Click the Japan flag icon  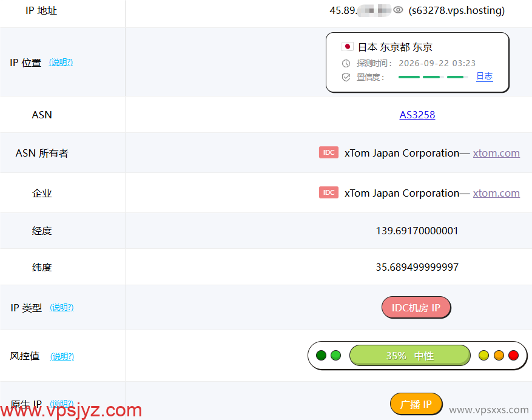pyautogui.click(x=348, y=47)
